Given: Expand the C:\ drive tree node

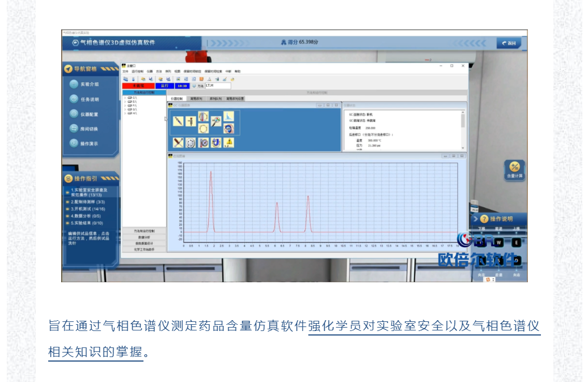Looking at the screenshot, I should (x=125, y=97).
